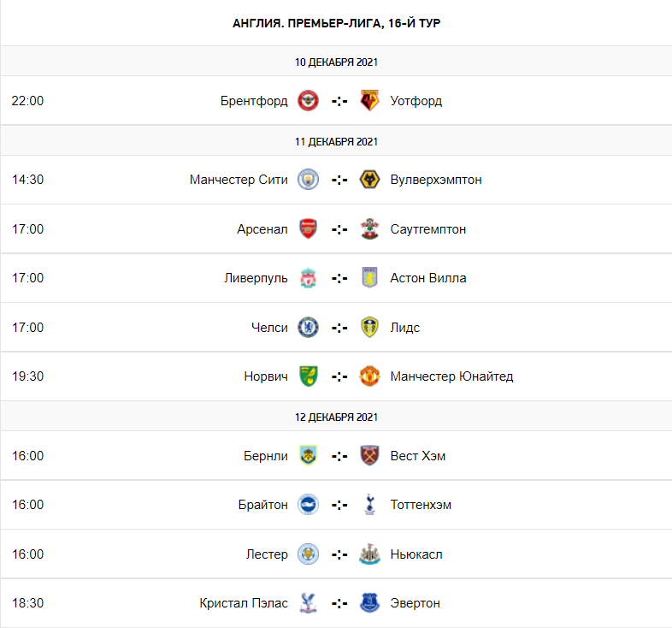
Task: Click the Manchester United crest
Action: click(x=369, y=376)
